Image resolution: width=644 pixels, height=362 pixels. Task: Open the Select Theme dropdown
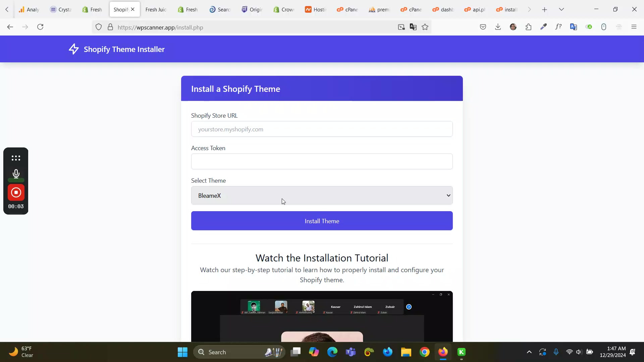(322, 195)
